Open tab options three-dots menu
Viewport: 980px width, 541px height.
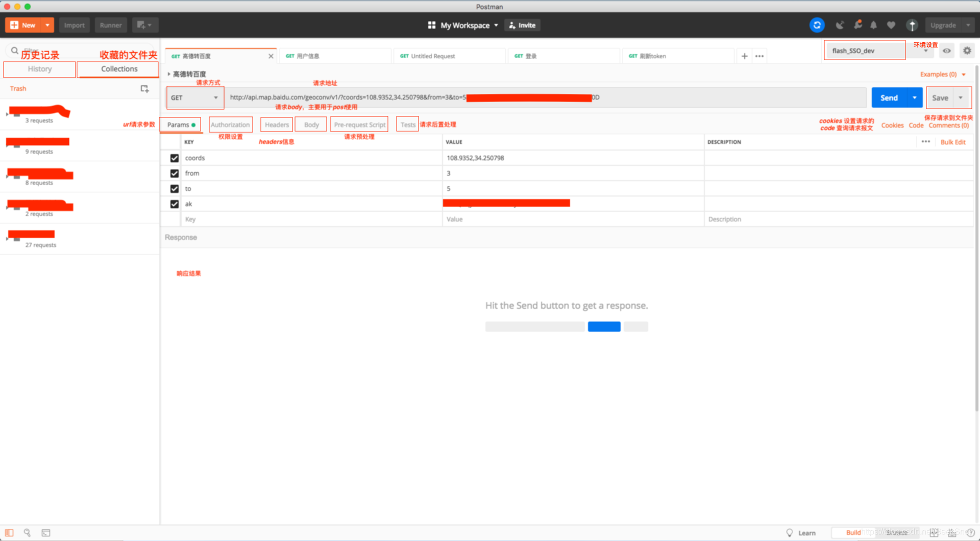click(x=759, y=56)
